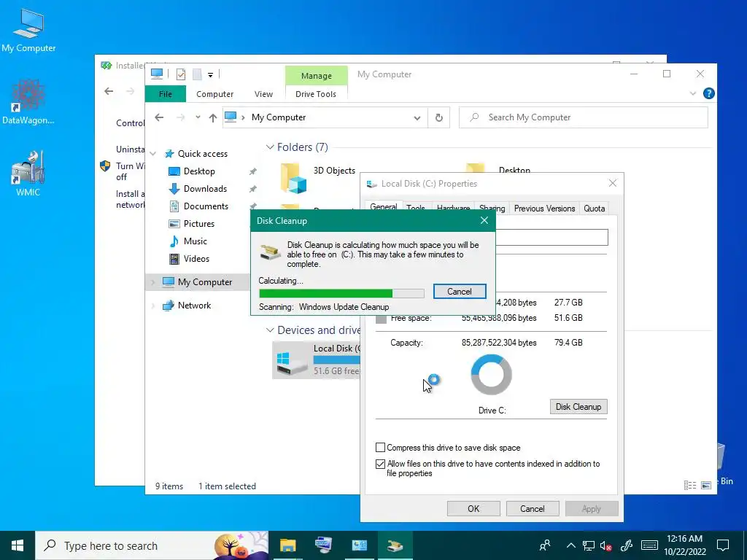Open recent locations dropdown arrow

198,117
